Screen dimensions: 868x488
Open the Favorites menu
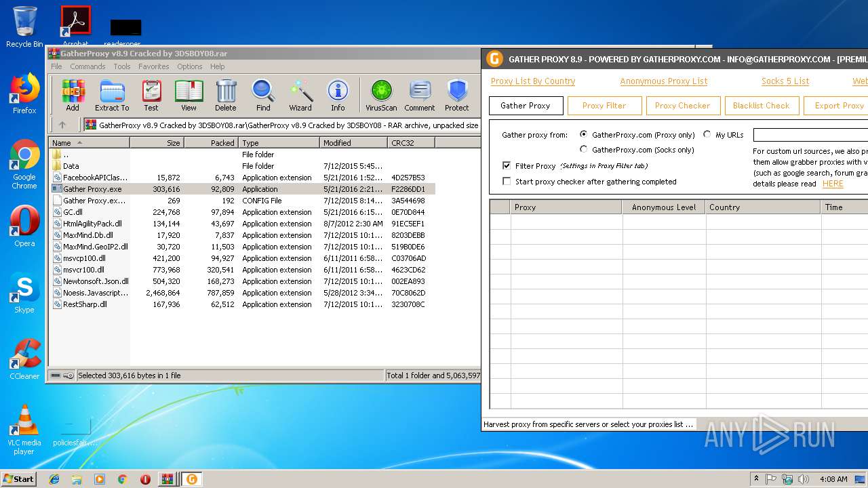154,66
